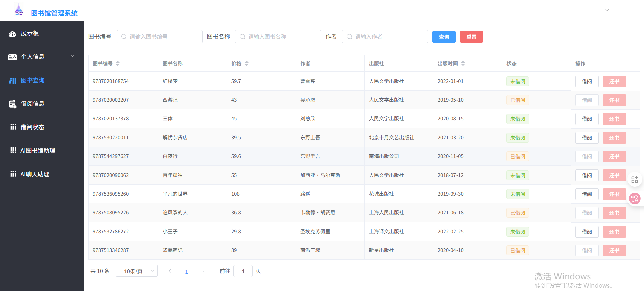The image size is (644, 291).
Task: Borrow 三体 with its 借阅 button
Action: (587, 119)
